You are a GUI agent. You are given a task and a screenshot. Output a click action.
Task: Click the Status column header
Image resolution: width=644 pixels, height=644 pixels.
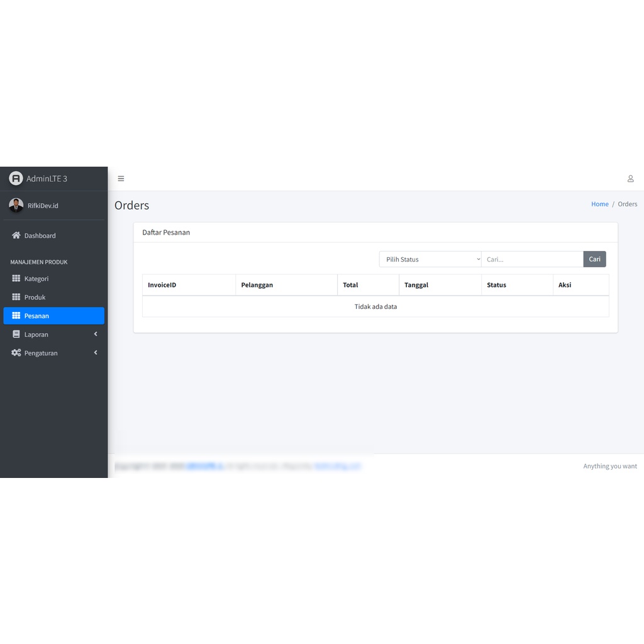click(x=517, y=285)
